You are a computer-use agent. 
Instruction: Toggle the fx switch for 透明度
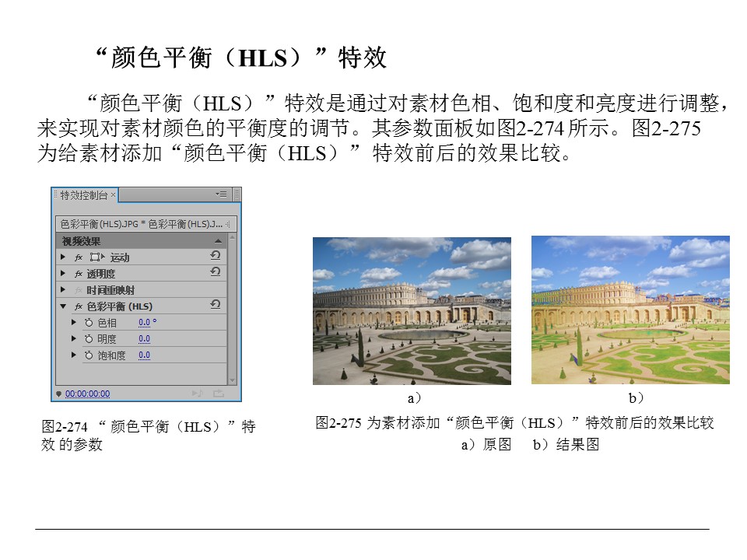(x=79, y=274)
